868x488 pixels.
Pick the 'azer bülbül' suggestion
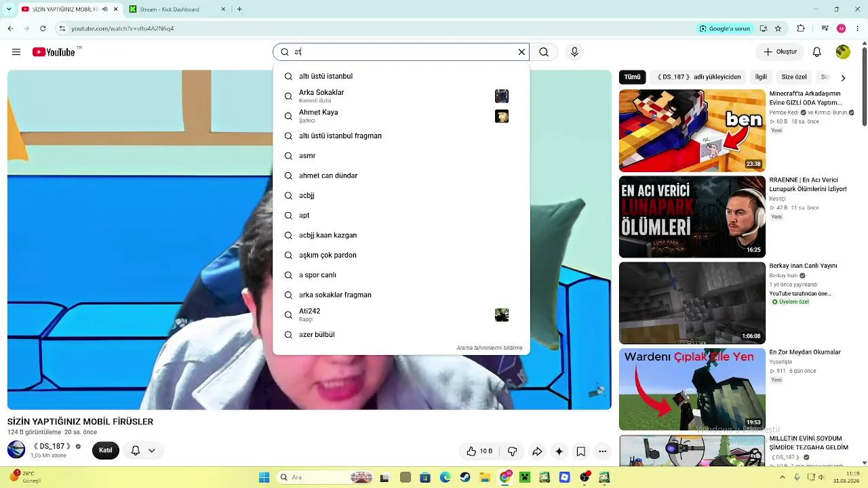(401, 335)
